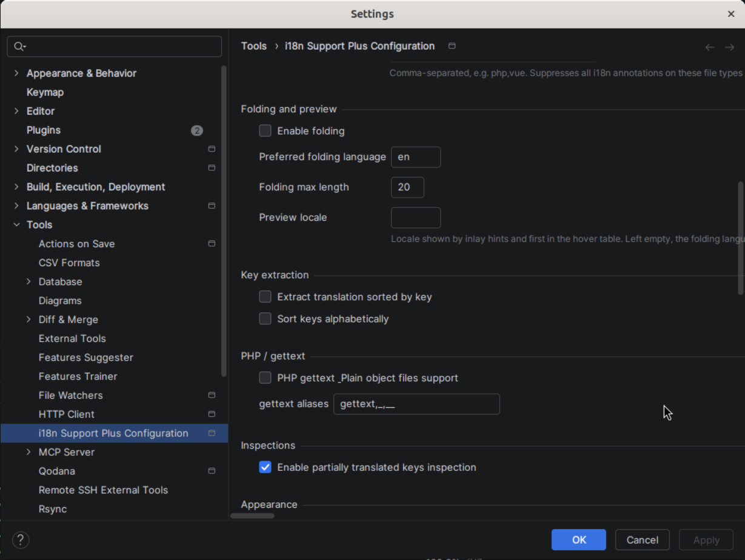Expand Languages & Frameworks section
745x560 pixels.
tap(16, 206)
